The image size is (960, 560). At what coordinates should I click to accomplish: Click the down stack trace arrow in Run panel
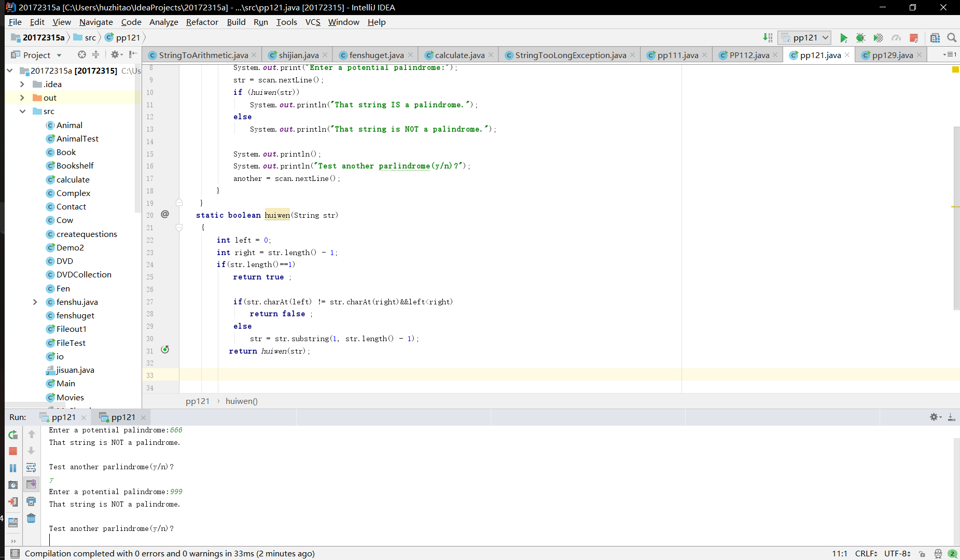point(31,451)
